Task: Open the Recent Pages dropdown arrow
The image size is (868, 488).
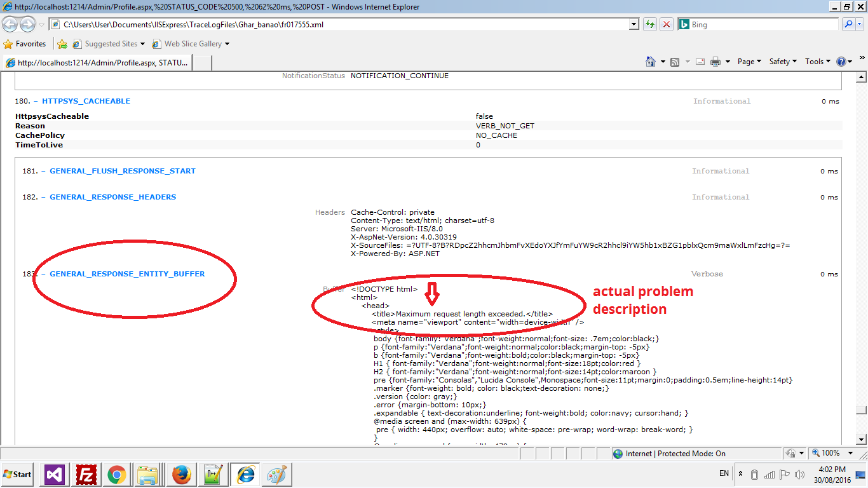Action: [x=41, y=25]
